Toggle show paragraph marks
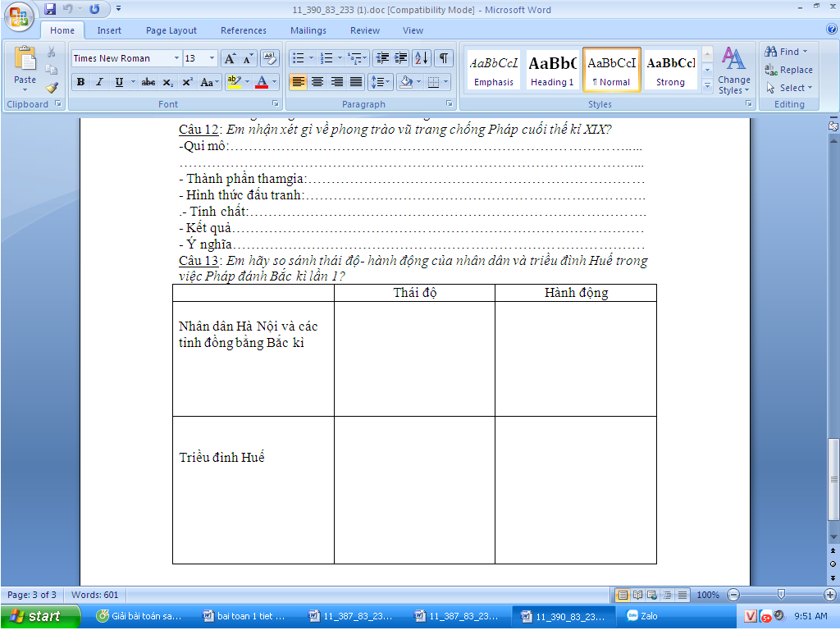This screenshot has height=630, width=840. (444, 58)
